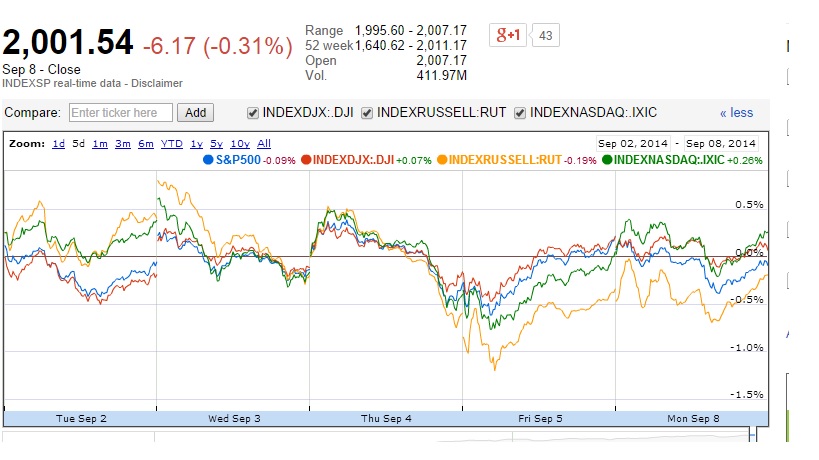819x460 pixels.
Task: Uncheck the INDEXDJX:.DJI comparison checkbox
Action: click(x=253, y=113)
